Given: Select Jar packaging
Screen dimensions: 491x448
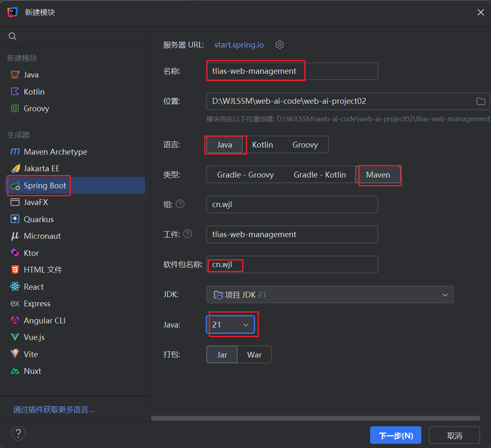Looking at the screenshot, I should point(222,355).
